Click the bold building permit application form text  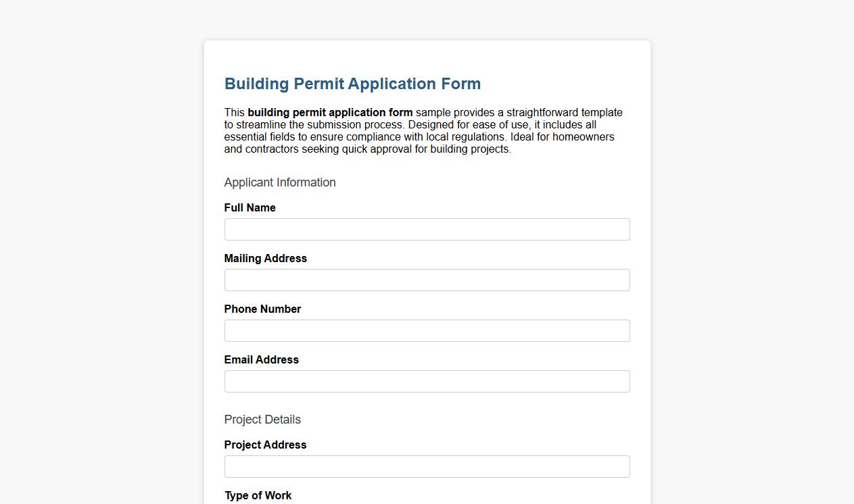click(x=330, y=112)
